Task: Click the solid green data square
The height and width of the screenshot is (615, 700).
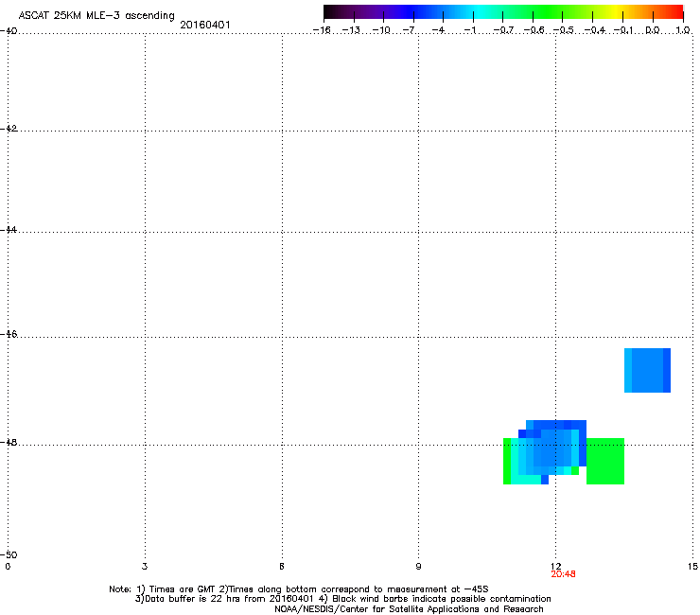Action: coord(604,461)
